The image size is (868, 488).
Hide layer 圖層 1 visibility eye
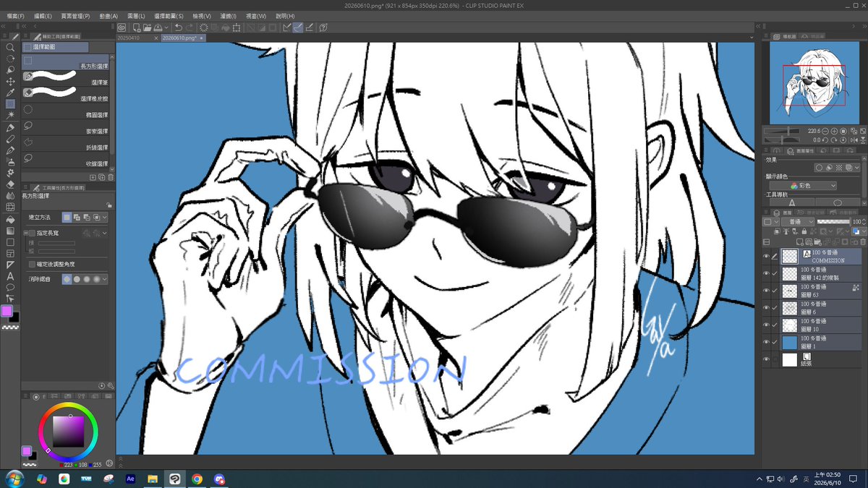point(766,342)
